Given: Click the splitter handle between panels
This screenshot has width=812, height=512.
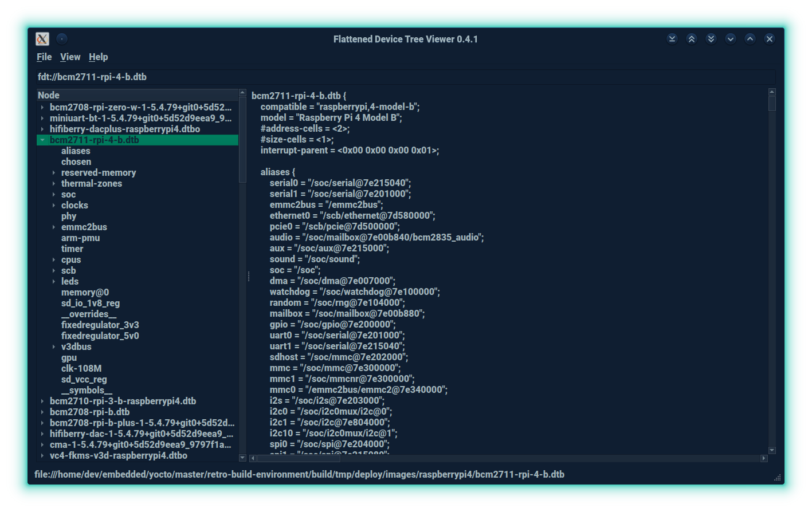Looking at the screenshot, I should (x=248, y=276).
